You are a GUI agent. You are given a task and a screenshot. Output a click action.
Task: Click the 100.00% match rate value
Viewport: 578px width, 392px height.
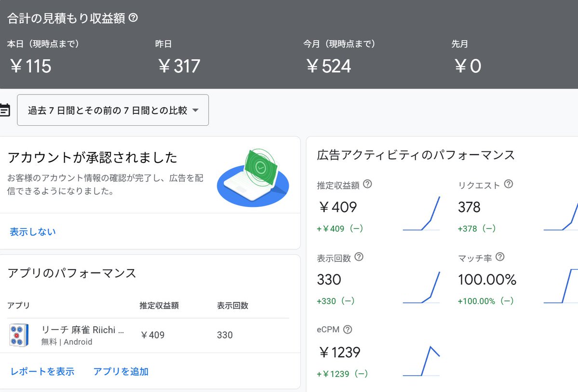487,280
